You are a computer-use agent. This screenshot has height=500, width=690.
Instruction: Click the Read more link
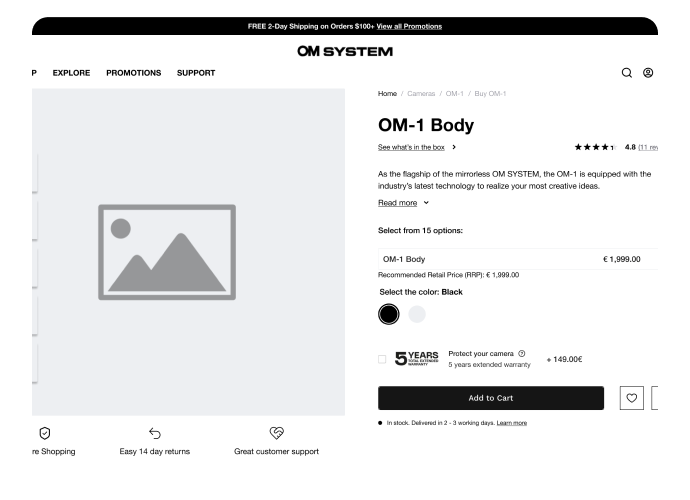[397, 203]
